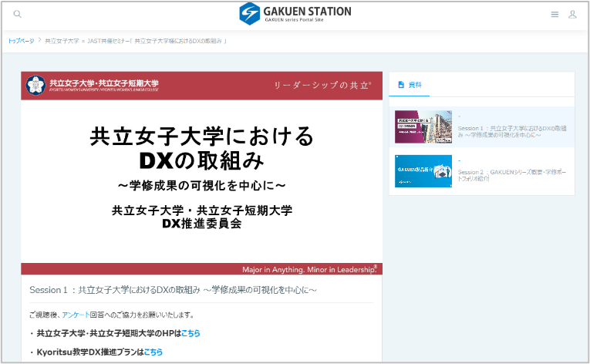
Task: Open the user account icon
Action: pyautogui.click(x=572, y=15)
